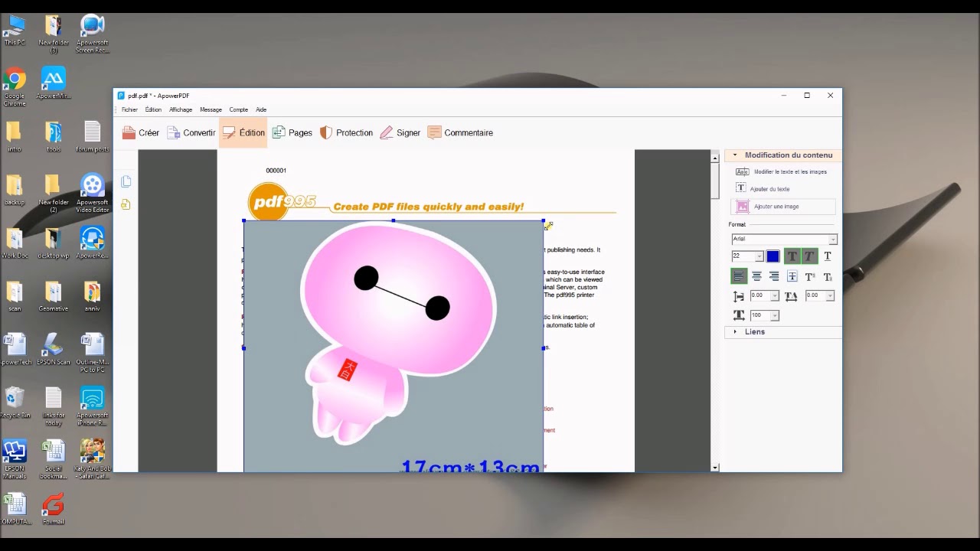Open Apowersoft Screen Recorder desktop icon
The width and height of the screenshot is (980, 551).
click(x=92, y=34)
